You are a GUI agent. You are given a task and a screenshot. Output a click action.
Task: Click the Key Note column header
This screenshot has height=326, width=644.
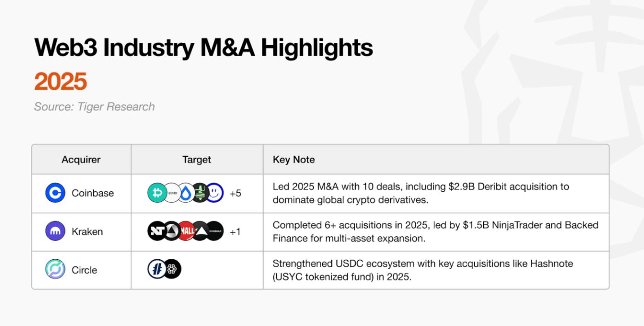pyautogui.click(x=293, y=160)
